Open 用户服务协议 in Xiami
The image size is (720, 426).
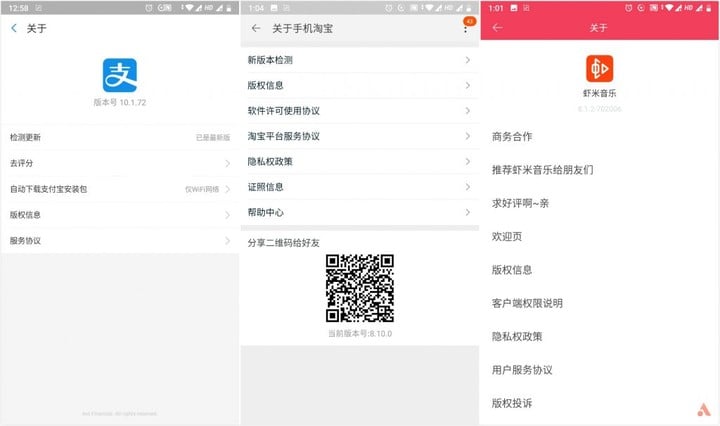(522, 370)
